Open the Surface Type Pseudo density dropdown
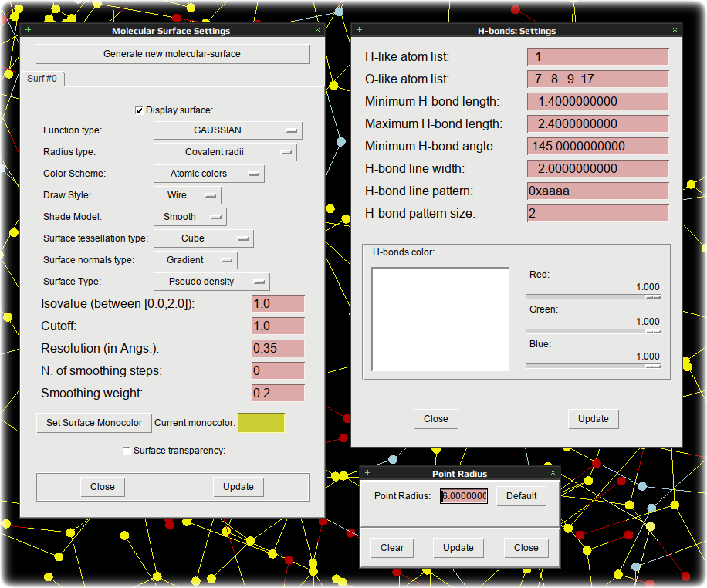Screen dimensions: 707x588 pos(212,282)
